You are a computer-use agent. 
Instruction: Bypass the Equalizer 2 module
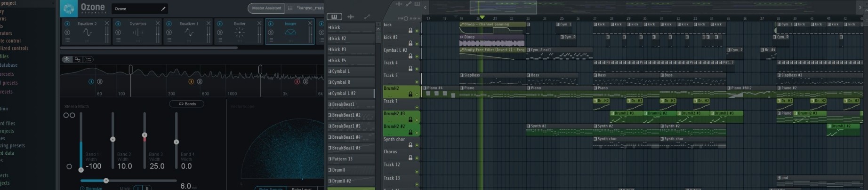pos(67,24)
